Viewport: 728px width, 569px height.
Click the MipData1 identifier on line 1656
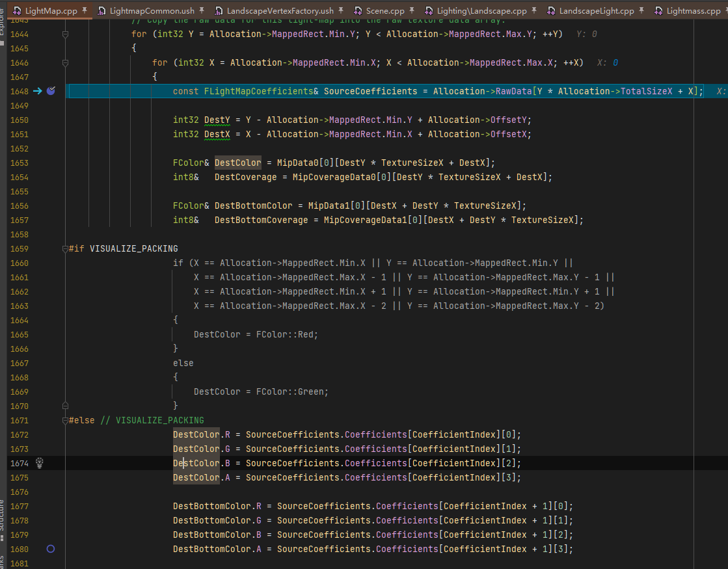(329, 205)
